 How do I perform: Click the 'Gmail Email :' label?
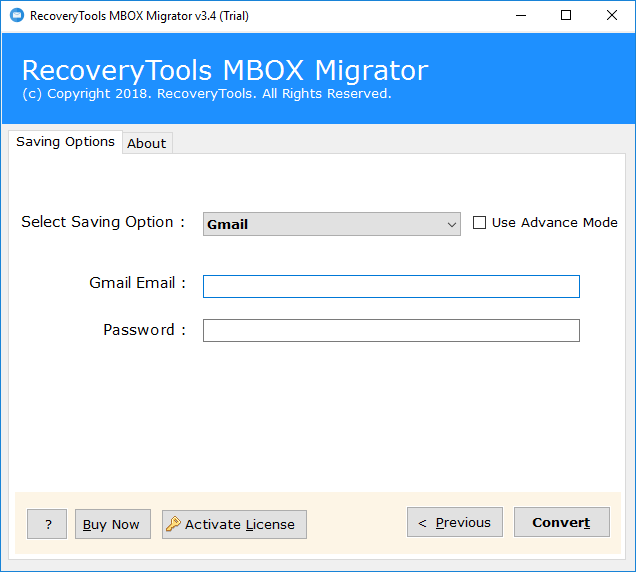tap(138, 283)
